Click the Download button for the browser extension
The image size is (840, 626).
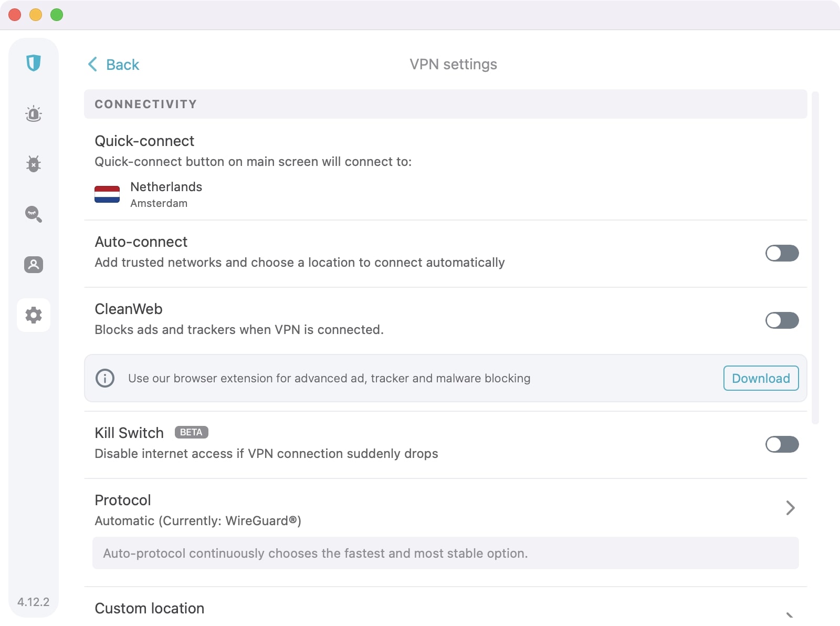[x=760, y=378]
